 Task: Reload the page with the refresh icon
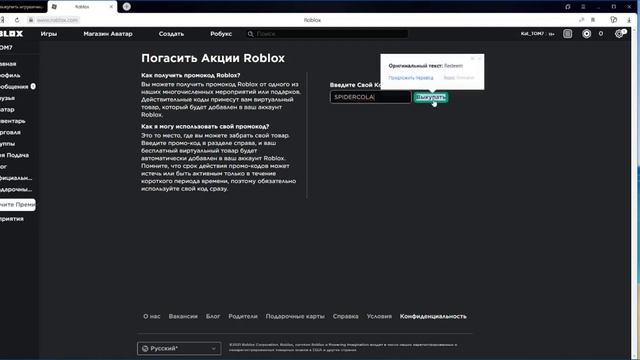[17, 20]
